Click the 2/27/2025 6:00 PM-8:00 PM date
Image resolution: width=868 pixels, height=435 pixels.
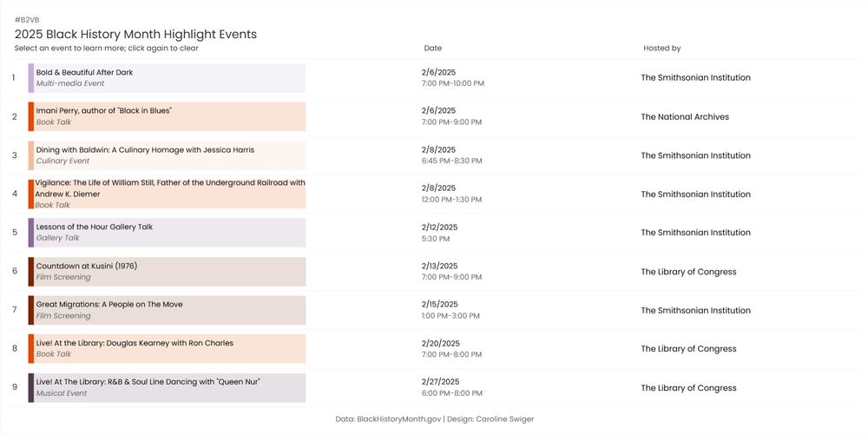(x=450, y=388)
